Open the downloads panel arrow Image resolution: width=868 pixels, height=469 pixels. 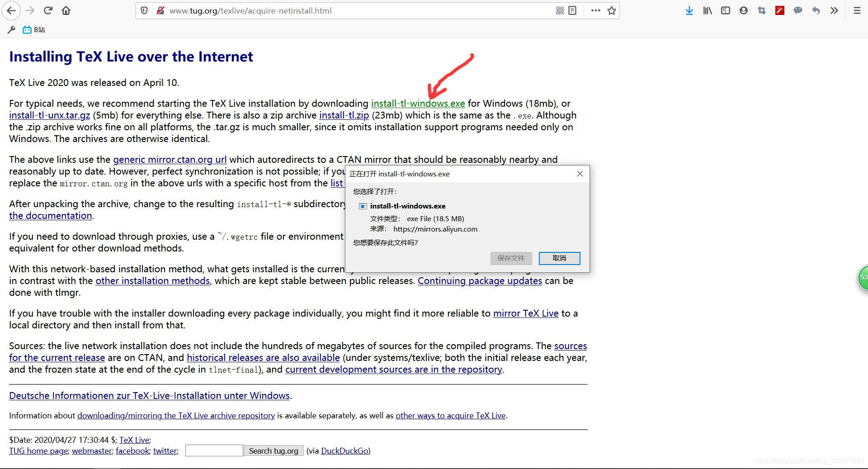pyautogui.click(x=689, y=10)
